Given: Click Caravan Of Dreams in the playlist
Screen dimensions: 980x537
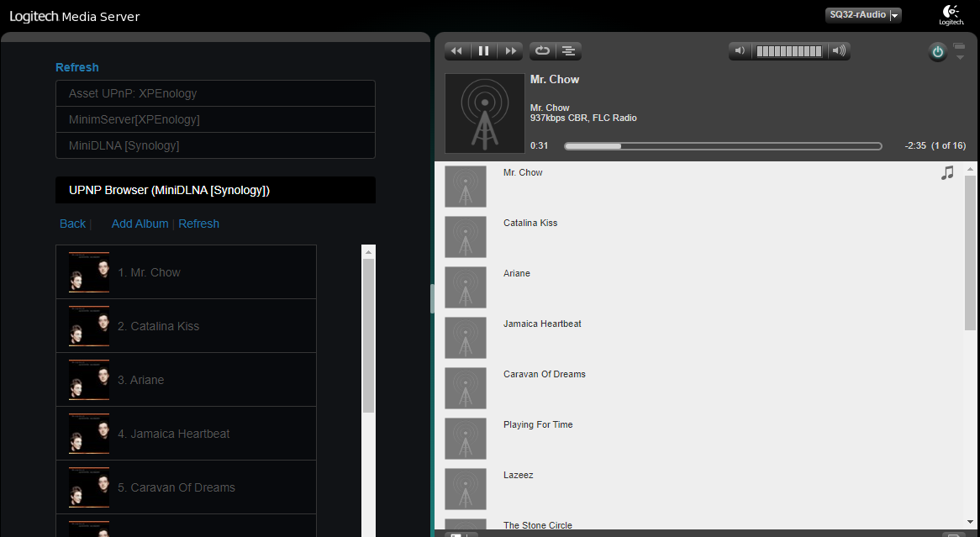Looking at the screenshot, I should (x=545, y=375).
